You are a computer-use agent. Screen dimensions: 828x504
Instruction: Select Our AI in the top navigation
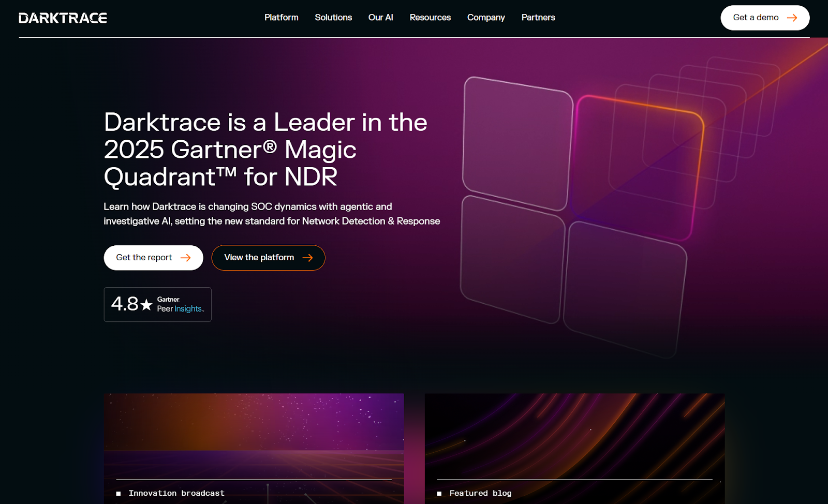[380, 18]
